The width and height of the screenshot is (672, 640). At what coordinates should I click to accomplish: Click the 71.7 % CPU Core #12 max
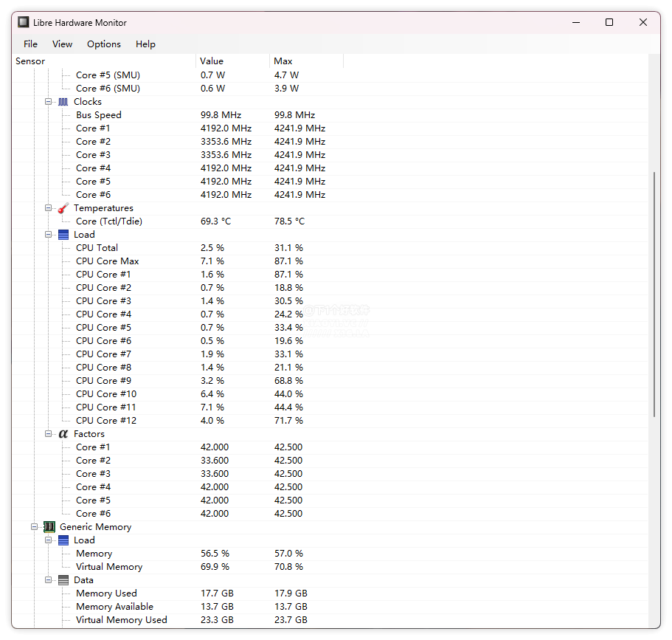pyautogui.click(x=288, y=421)
